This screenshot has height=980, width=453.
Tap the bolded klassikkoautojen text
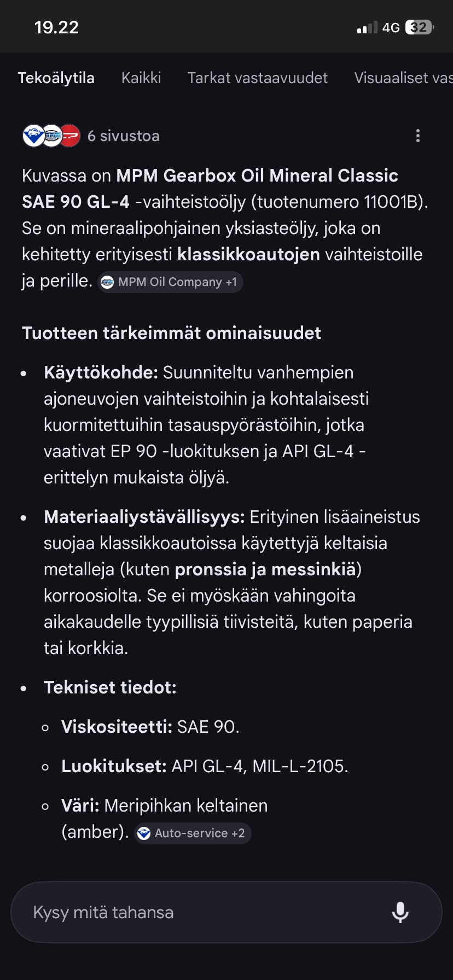[249, 254]
